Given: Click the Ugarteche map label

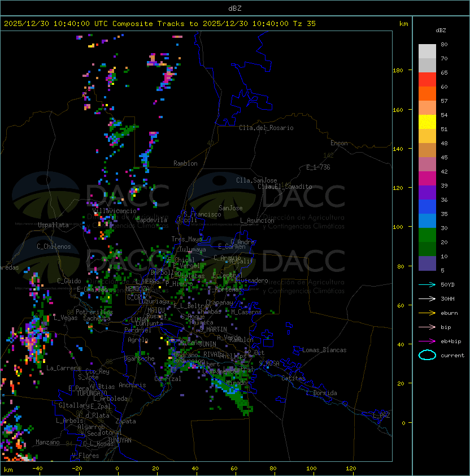Looking at the screenshot, I should point(140,358).
